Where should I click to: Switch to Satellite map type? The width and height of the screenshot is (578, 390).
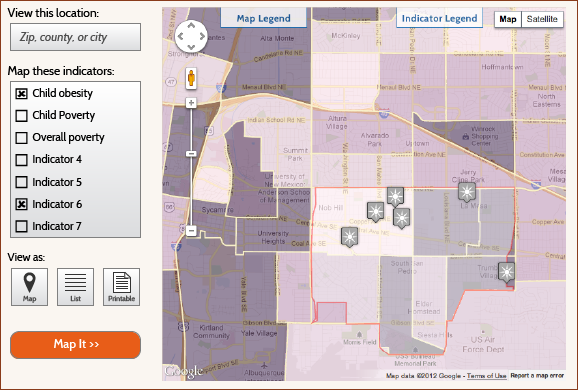tap(542, 19)
